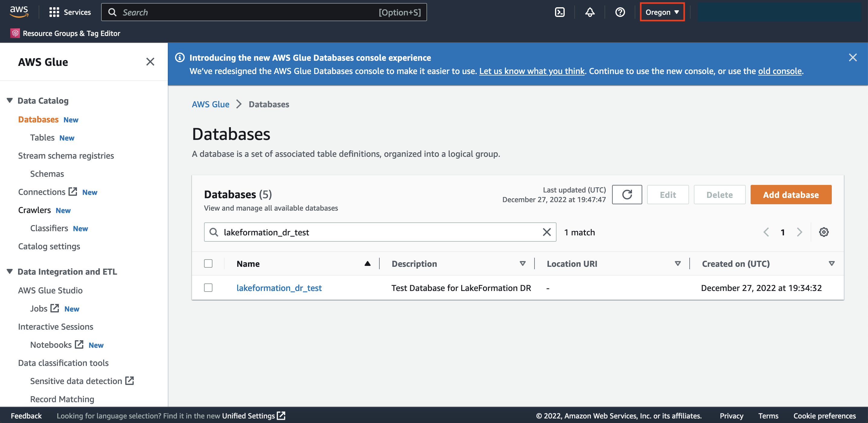Click the Test Database for LakeFormation DR description
This screenshot has height=423, width=868.
point(461,288)
